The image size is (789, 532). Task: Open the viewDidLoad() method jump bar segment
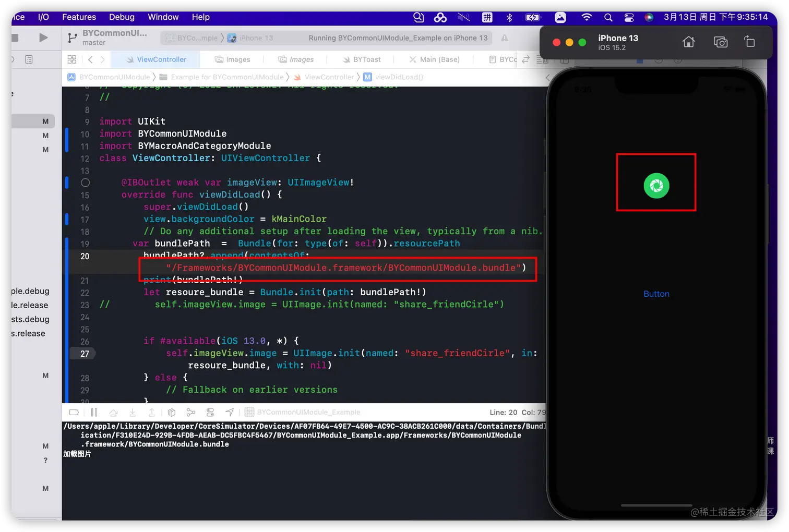(393, 77)
